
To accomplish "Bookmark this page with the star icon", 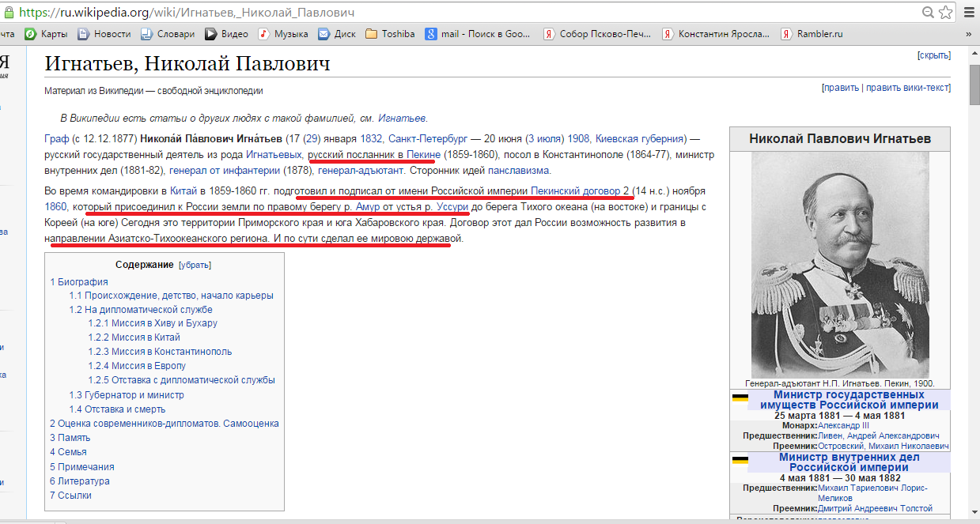I will click(946, 13).
